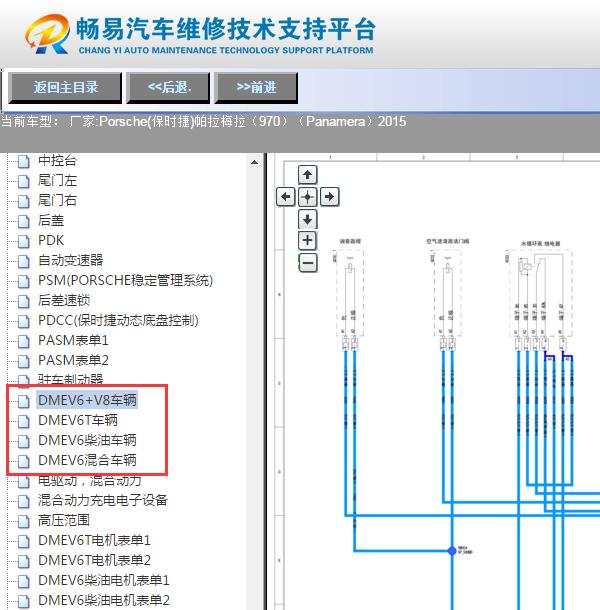Click the document icon beside 混合动力充电电子设备

[24, 501]
